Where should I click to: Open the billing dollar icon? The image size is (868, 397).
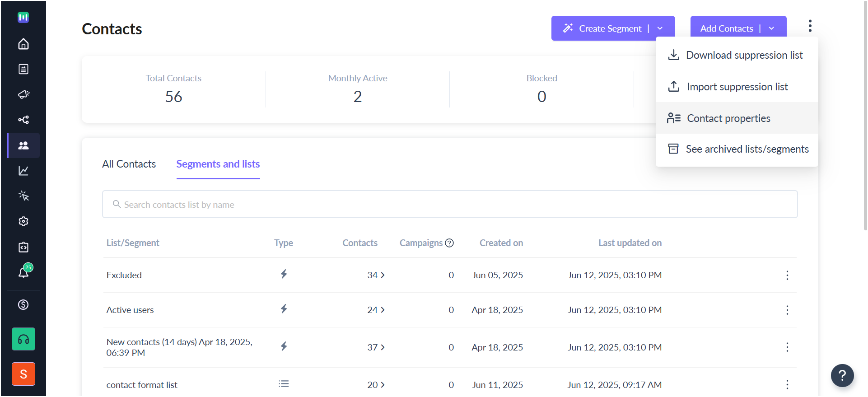pyautogui.click(x=23, y=305)
